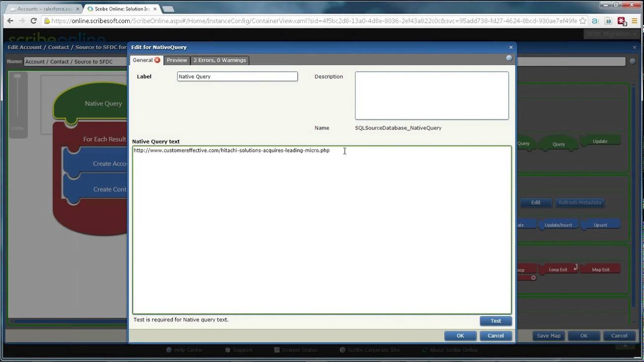Image resolution: width=644 pixels, height=362 pixels.
Task: Open a new Chrome tab
Action: [168, 9]
